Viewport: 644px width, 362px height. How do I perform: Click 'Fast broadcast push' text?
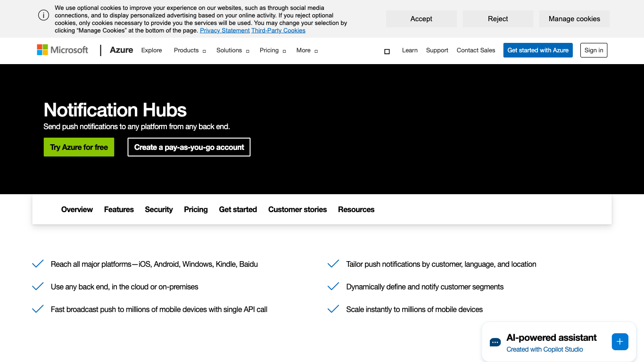point(159,309)
